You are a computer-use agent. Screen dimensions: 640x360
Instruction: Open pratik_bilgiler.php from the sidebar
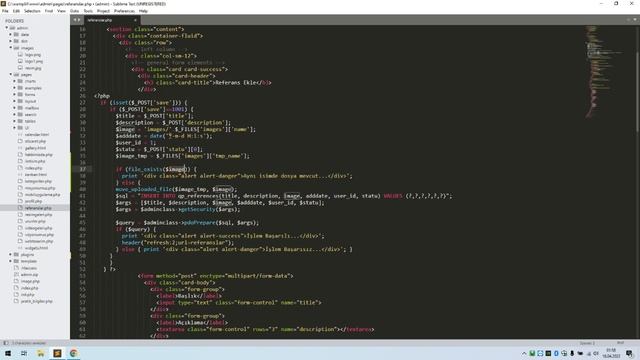(x=37, y=301)
